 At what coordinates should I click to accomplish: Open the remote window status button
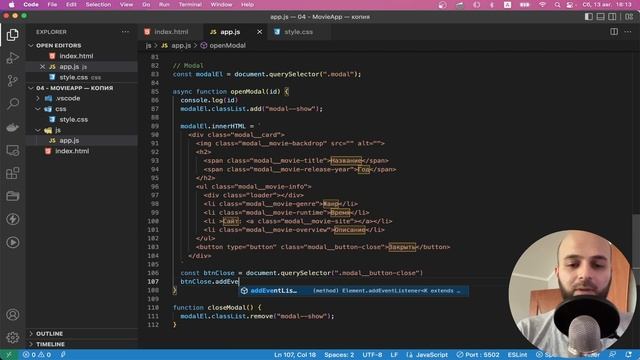(9, 355)
